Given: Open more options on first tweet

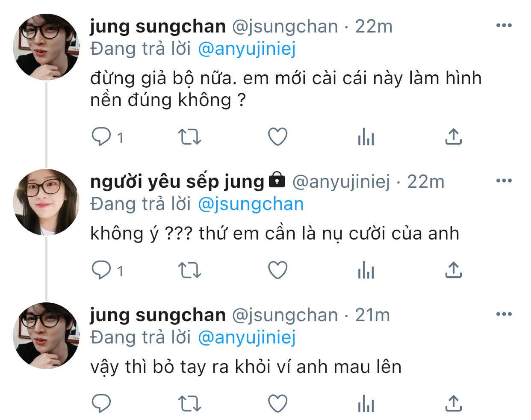Looking at the screenshot, I should (x=504, y=26).
